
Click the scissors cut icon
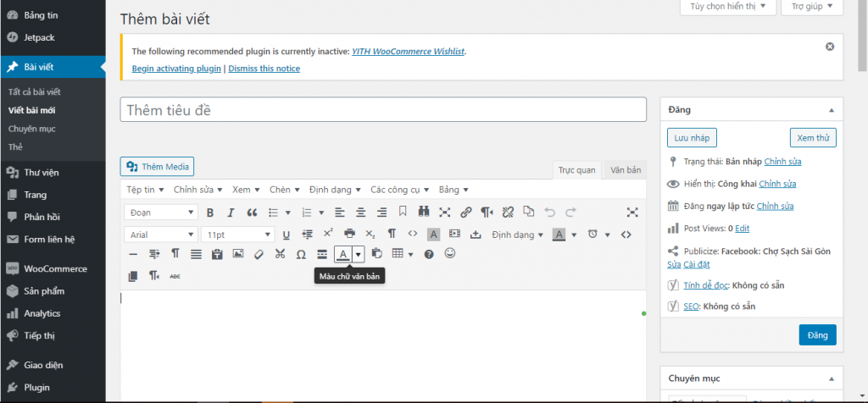[x=280, y=254]
